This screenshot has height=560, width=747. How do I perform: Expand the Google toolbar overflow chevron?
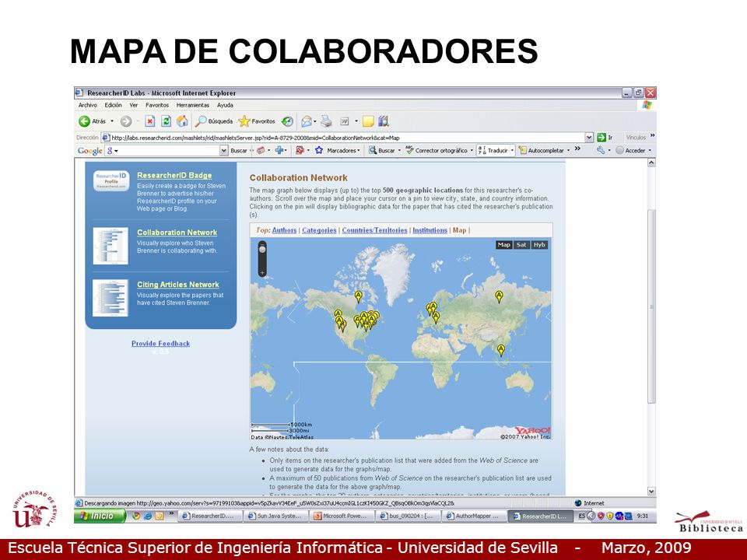click(577, 149)
